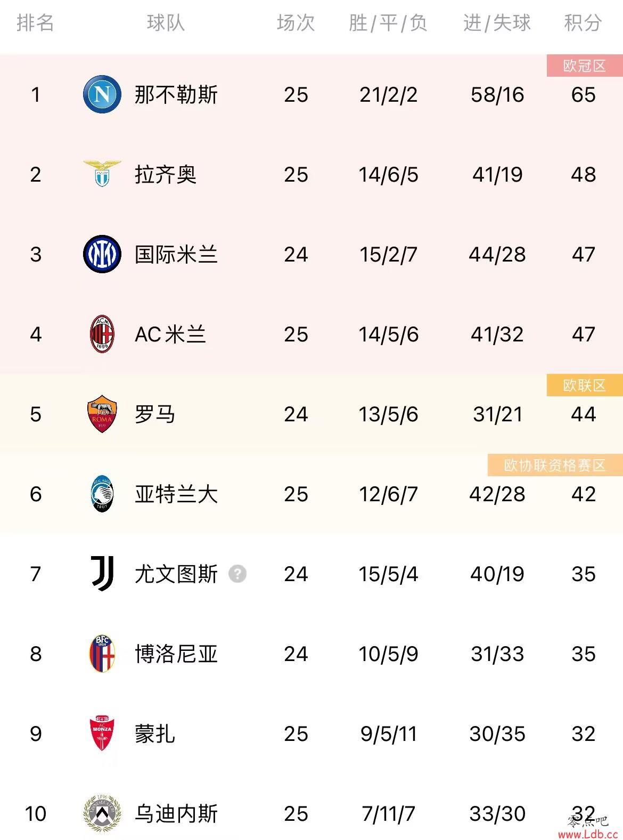Click the 胜/平/负 column header
The image size is (623, 840).
tap(388, 23)
